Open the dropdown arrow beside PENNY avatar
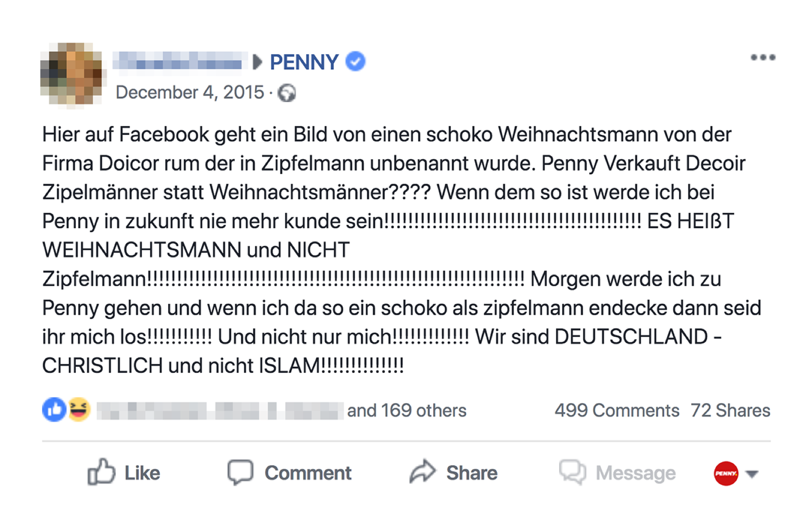 752,474
